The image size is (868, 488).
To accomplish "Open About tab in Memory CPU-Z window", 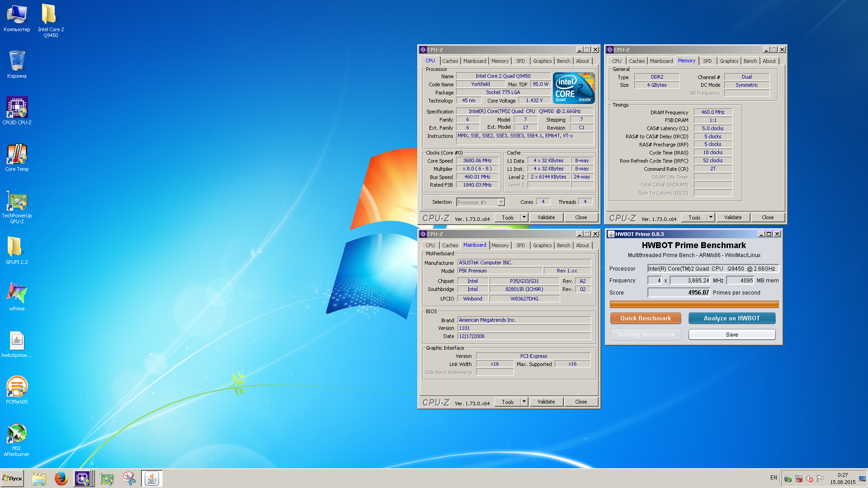I will click(769, 61).
